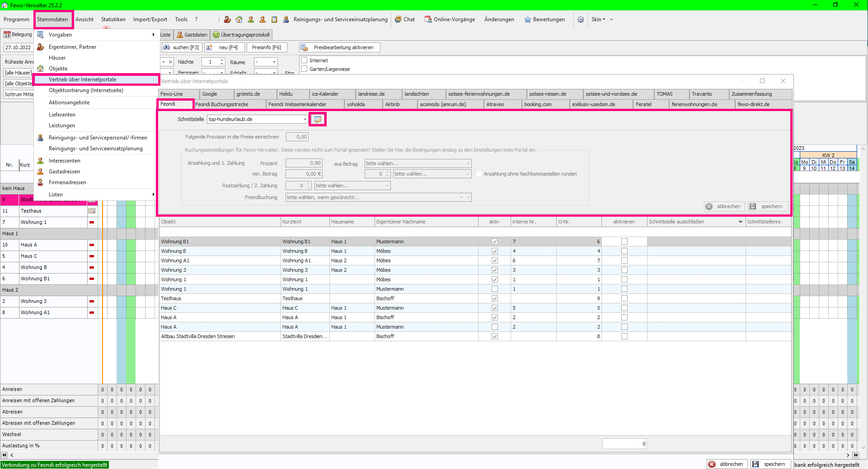Open Online-Vorgänge from the toolbar
868x469 pixels.
click(x=450, y=19)
